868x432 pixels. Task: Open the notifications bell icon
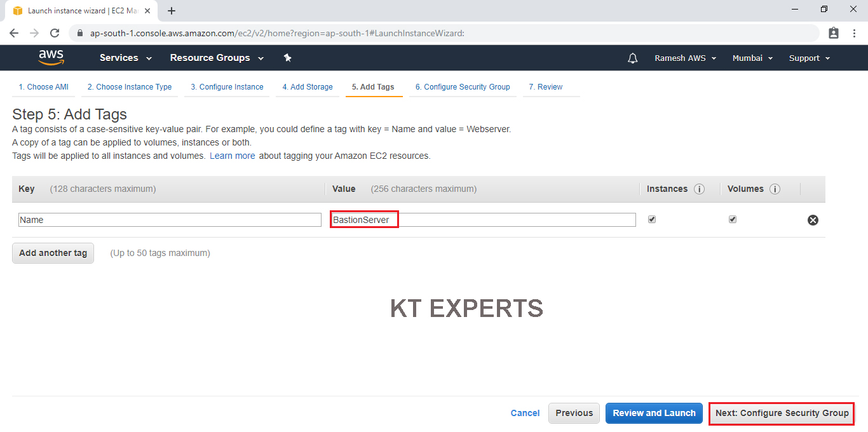coord(632,58)
